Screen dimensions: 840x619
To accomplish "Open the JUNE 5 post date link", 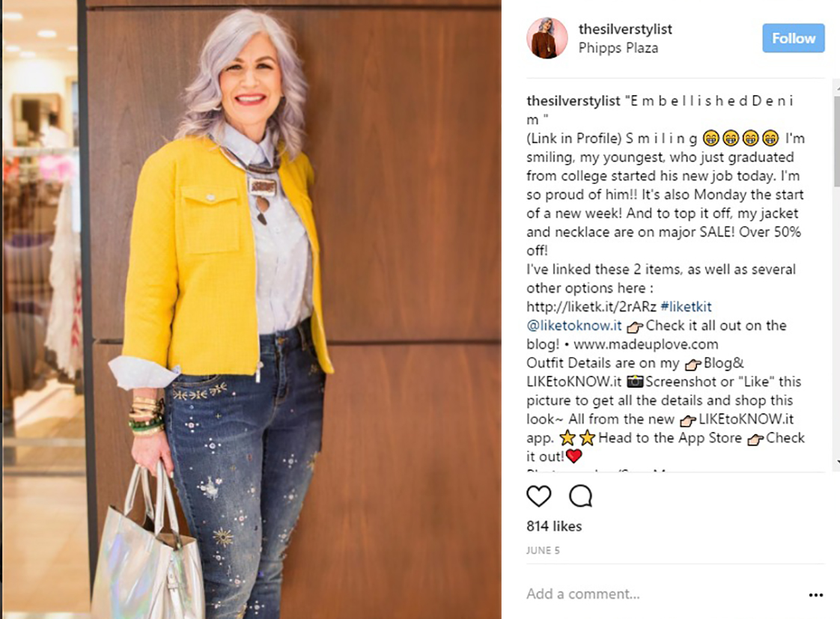I will (543, 550).
